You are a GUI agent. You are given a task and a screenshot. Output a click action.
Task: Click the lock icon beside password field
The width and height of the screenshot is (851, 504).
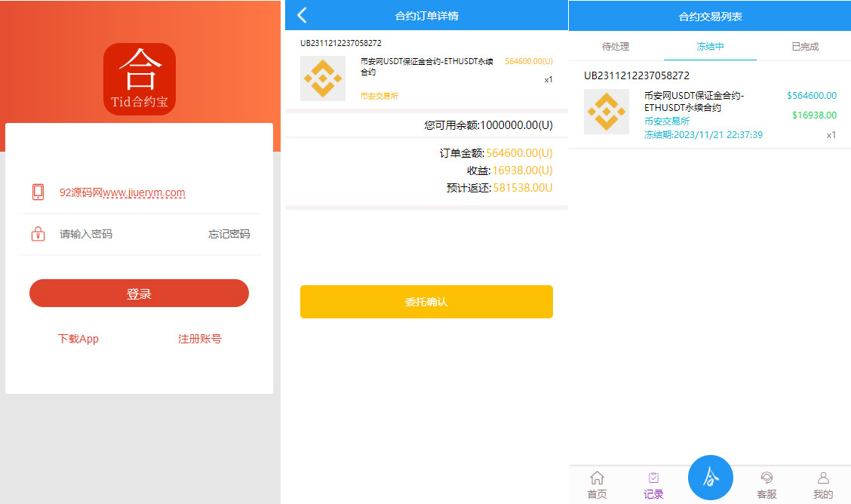click(38, 234)
